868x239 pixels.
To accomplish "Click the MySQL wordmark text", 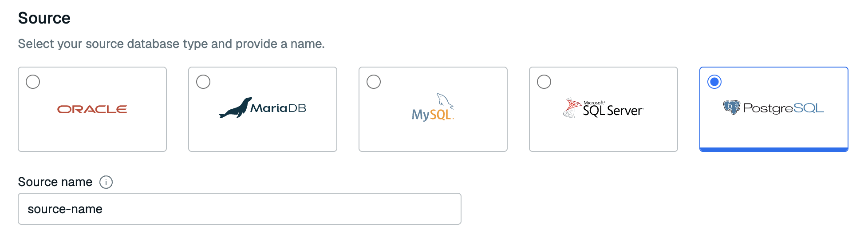I will tap(432, 115).
